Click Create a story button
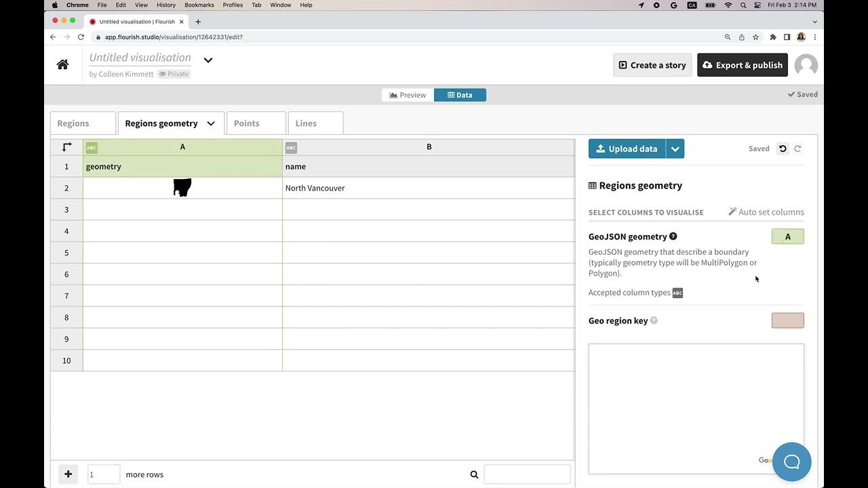 coord(652,65)
